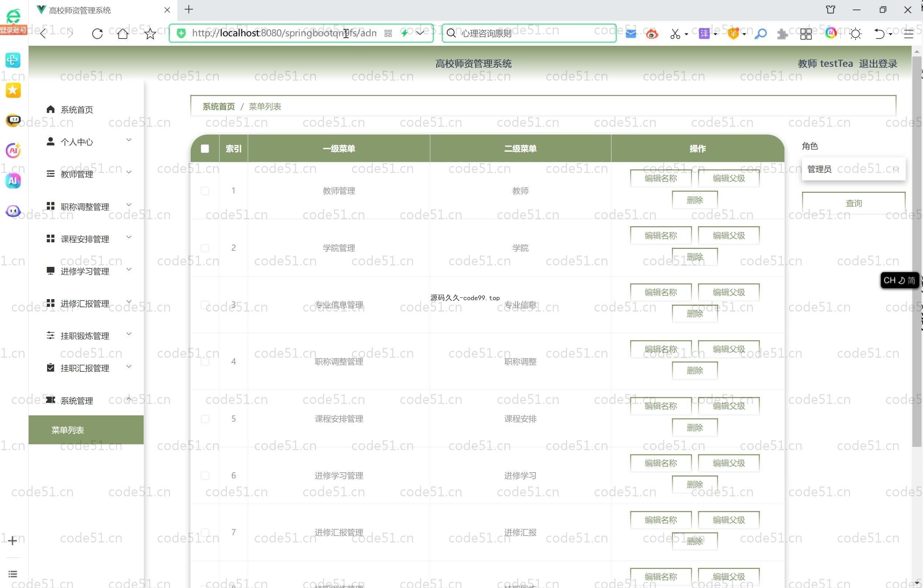Open the scissors screenshot tool
The width and height of the screenshot is (923, 588).
pyautogui.click(x=675, y=34)
